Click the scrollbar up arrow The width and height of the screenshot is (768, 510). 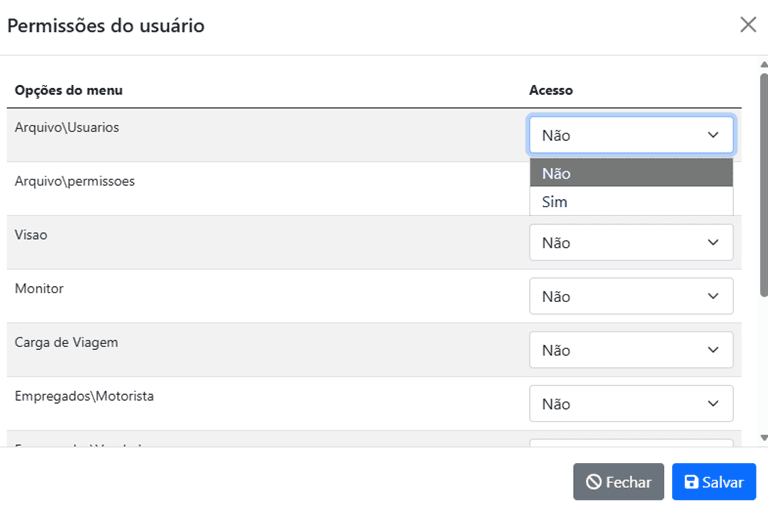[764, 64]
